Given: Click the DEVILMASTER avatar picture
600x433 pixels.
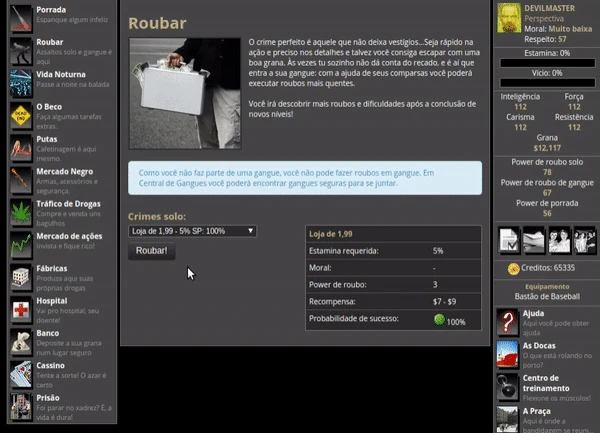Looking at the screenshot, I should (509, 18).
